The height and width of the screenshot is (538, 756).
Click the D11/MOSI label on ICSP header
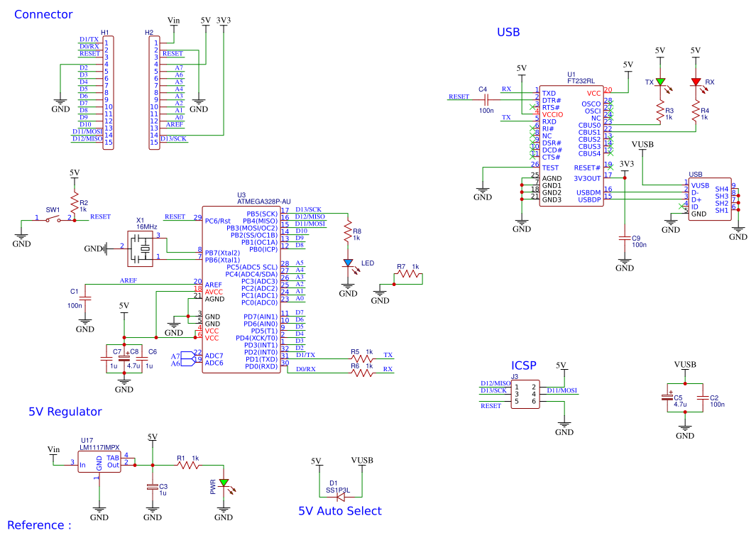pos(561,390)
